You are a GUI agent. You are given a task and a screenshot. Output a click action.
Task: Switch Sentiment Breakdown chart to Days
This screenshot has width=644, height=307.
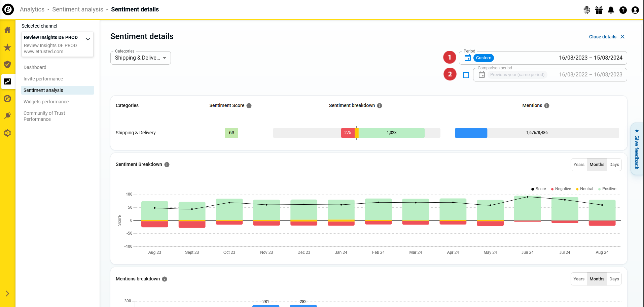point(614,165)
